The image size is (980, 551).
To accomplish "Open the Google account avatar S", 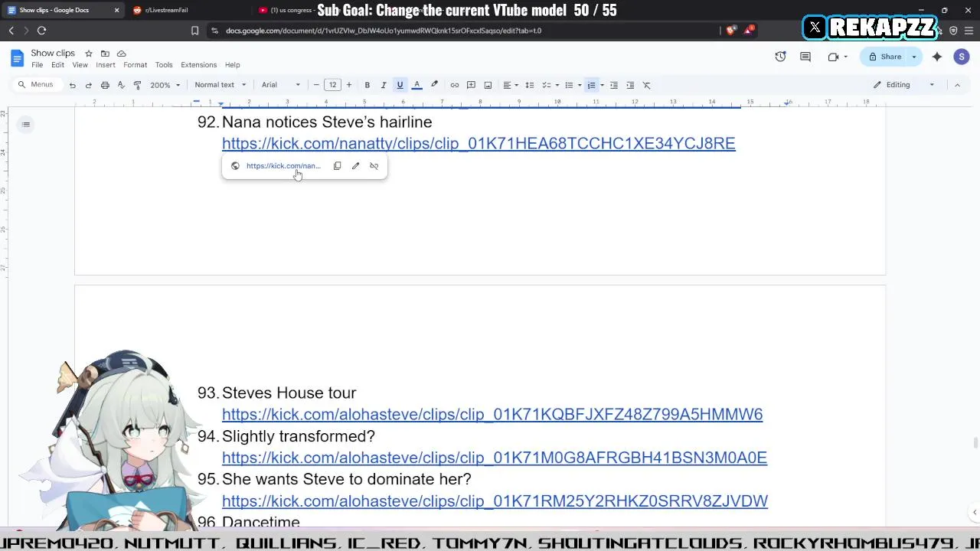I will (962, 57).
